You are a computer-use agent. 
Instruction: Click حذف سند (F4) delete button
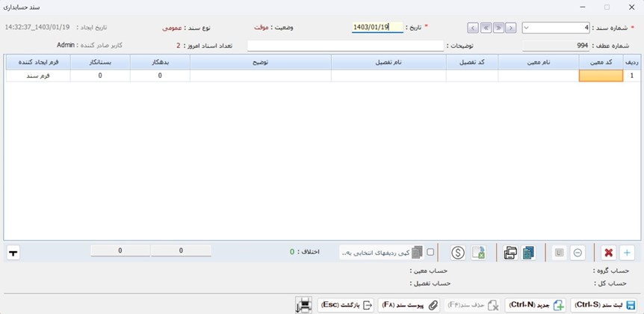[472, 305]
